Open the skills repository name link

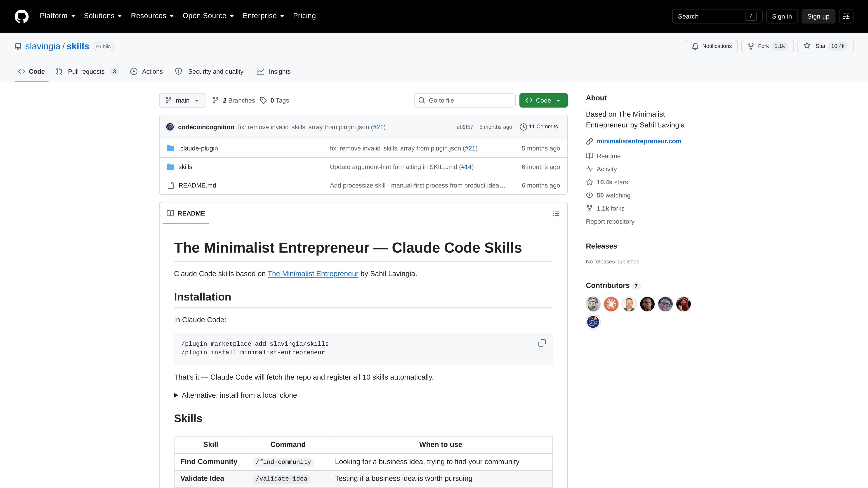pyautogui.click(x=78, y=46)
